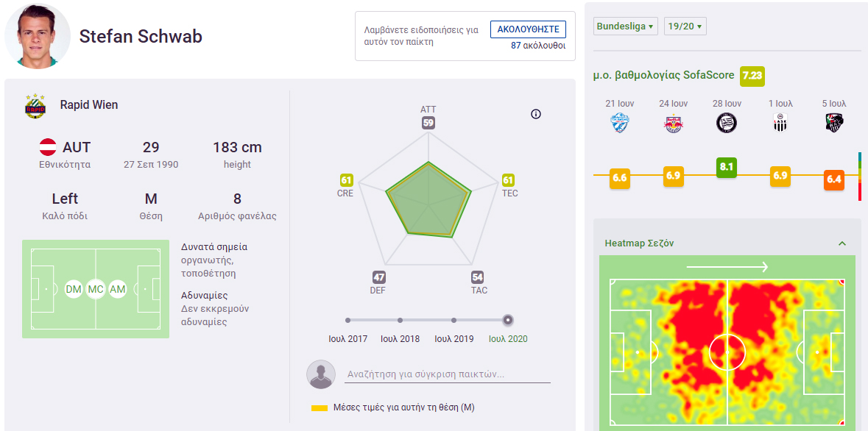Select the Ιουλ 2019 timeline point
Screen dimensions: 868x431
pos(454,320)
